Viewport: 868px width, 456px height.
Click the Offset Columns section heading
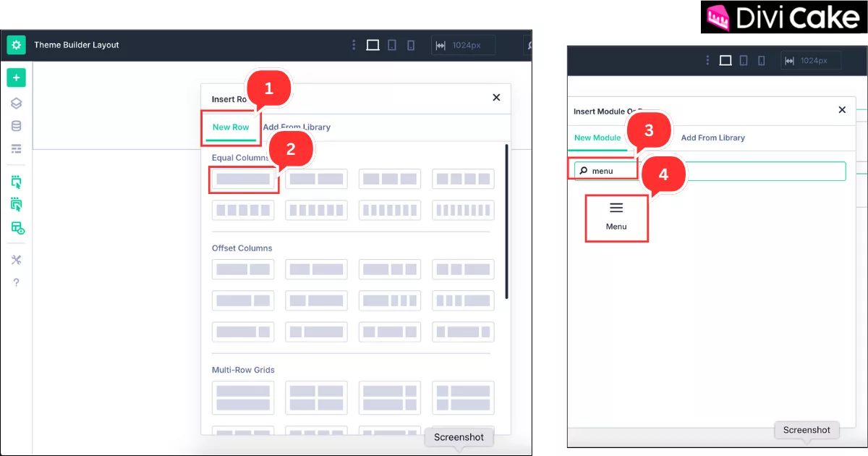coord(242,248)
